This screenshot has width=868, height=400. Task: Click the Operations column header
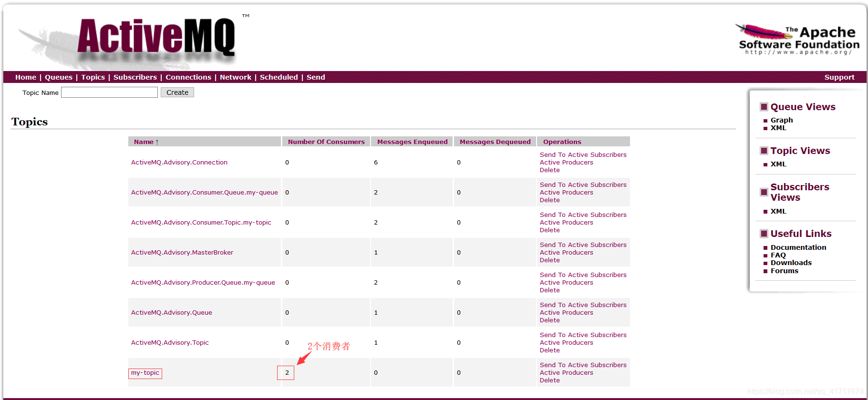coord(562,142)
